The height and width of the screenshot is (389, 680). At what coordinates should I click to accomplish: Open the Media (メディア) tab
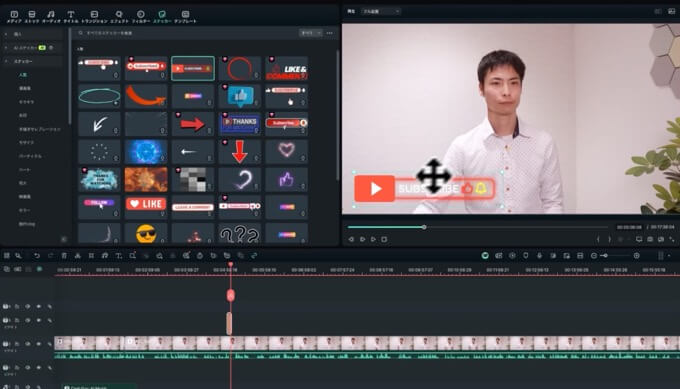(14, 17)
